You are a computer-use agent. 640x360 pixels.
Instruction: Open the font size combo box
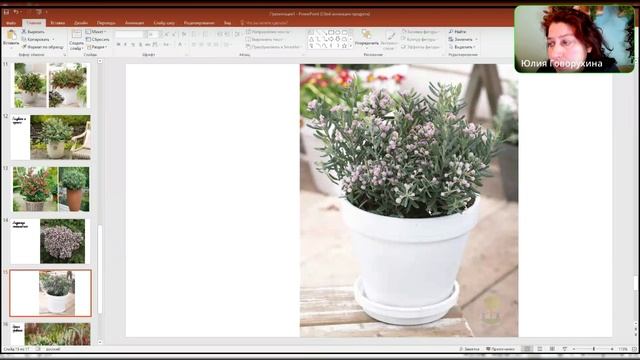[153, 35]
